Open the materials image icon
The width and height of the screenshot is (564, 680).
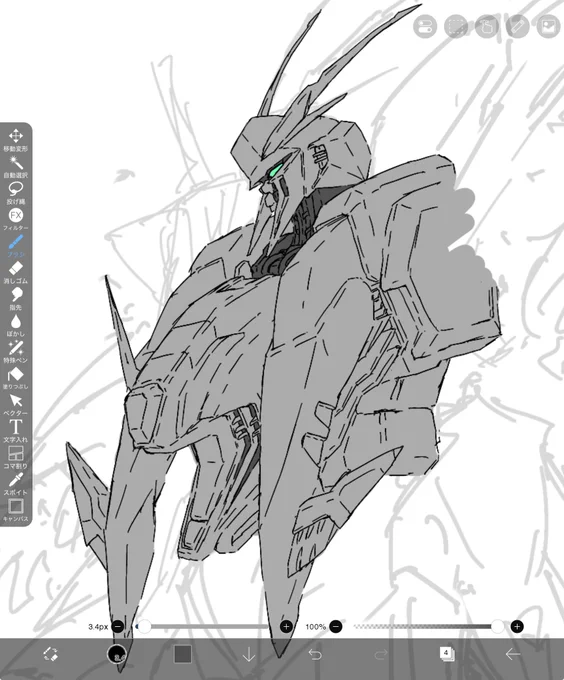548,26
